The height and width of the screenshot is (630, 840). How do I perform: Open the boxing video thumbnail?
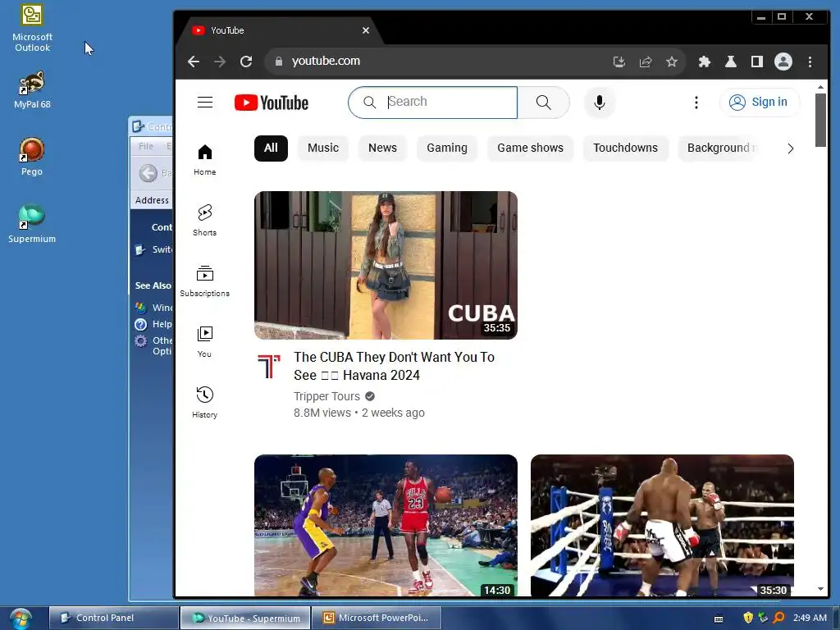pyautogui.click(x=662, y=525)
